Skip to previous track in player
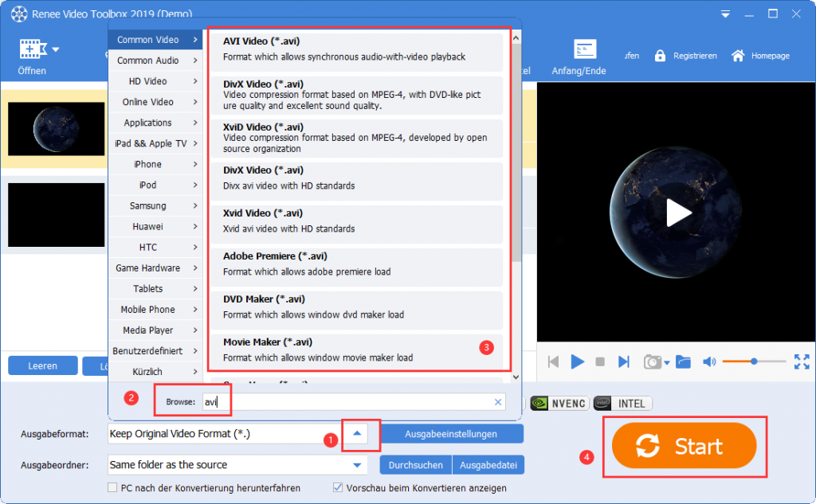 click(x=553, y=361)
